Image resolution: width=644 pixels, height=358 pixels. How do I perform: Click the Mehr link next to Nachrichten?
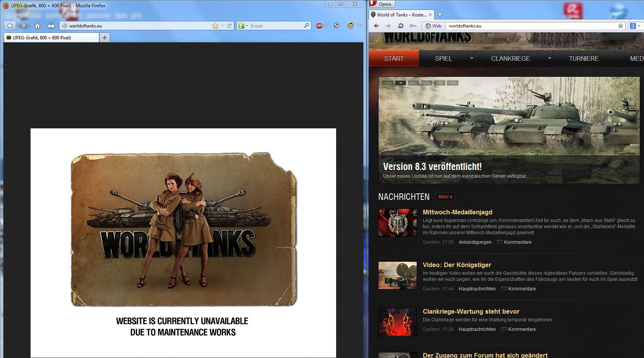point(445,197)
